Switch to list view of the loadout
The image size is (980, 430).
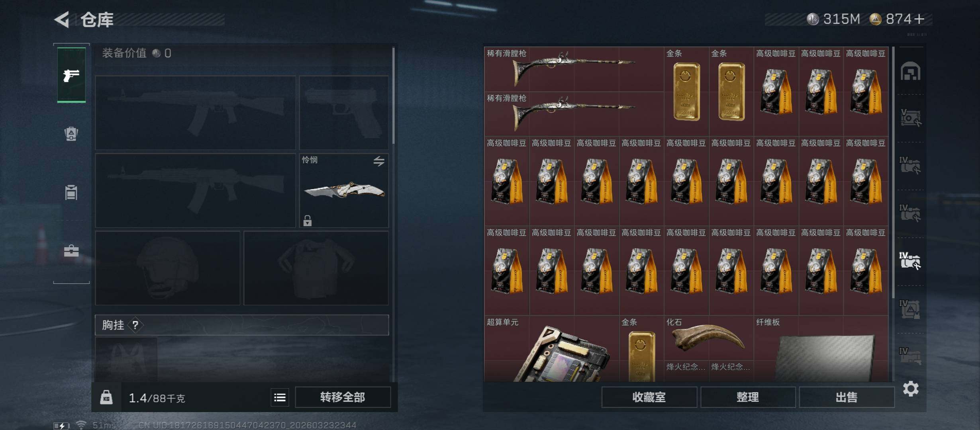[x=280, y=397]
